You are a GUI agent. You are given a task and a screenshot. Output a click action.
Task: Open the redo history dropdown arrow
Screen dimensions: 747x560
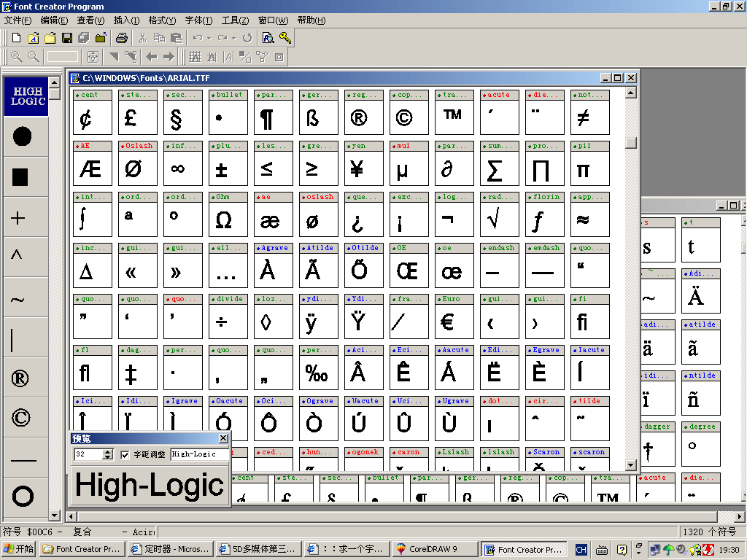point(233,38)
